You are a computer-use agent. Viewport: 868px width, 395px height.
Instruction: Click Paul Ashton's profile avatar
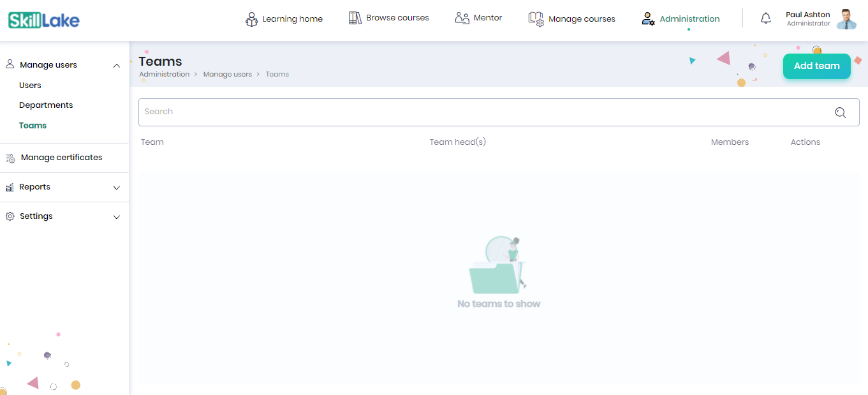click(x=847, y=19)
